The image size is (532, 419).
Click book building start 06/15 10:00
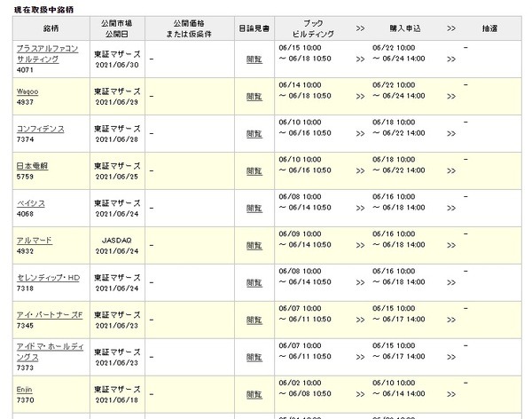(x=300, y=48)
